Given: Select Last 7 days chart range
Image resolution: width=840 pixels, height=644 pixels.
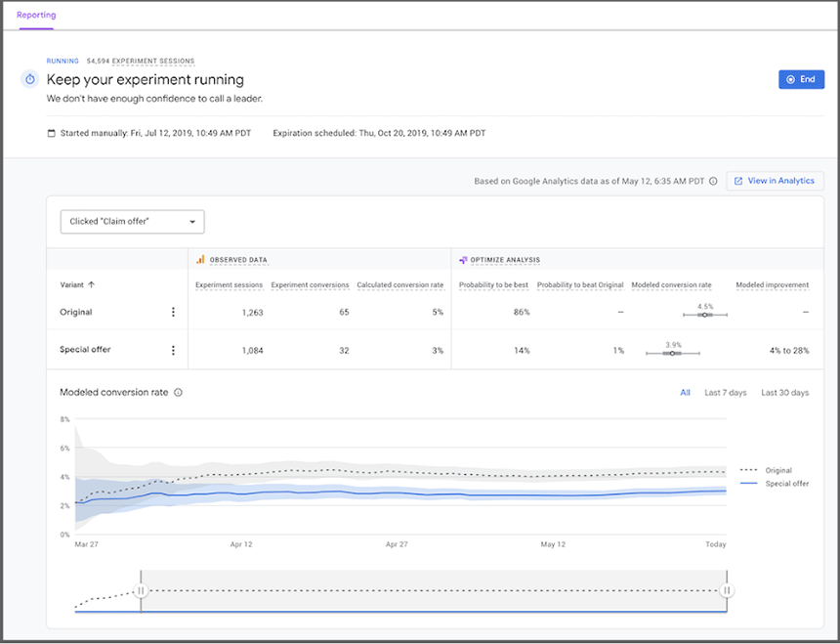Looking at the screenshot, I should (x=725, y=393).
